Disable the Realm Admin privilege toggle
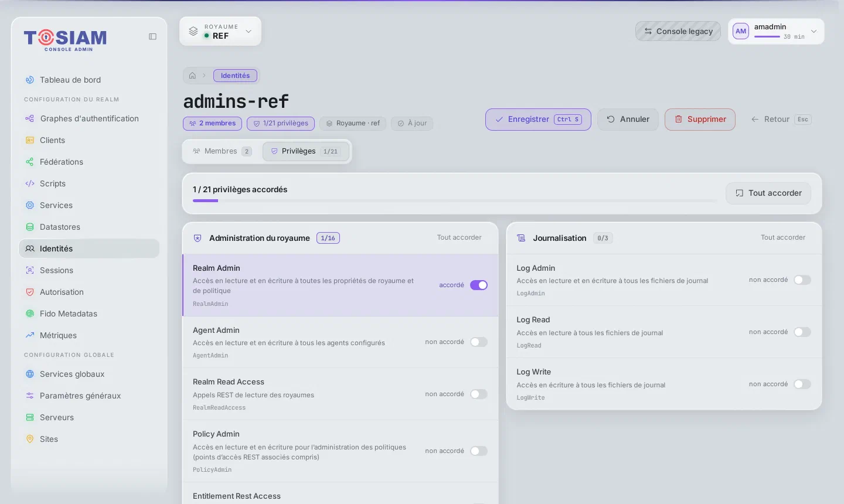The height and width of the screenshot is (504, 844). point(479,285)
